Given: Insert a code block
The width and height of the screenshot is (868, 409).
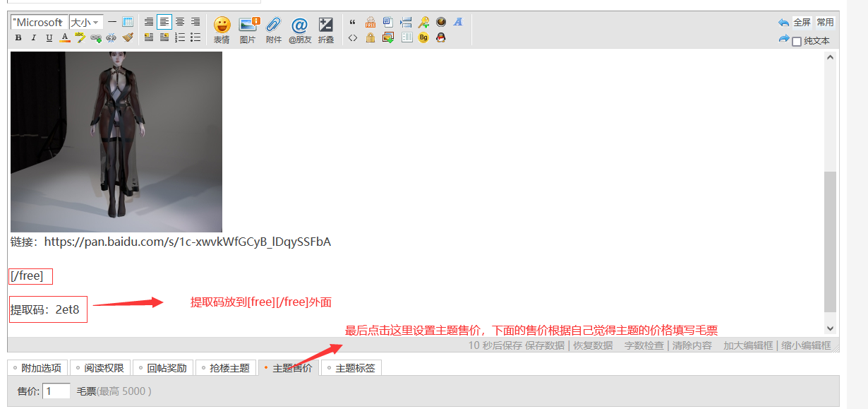Looking at the screenshot, I should [353, 38].
